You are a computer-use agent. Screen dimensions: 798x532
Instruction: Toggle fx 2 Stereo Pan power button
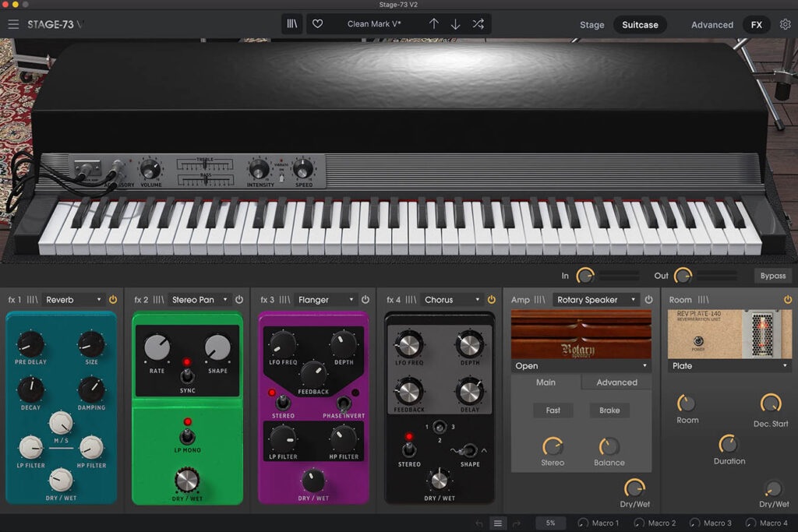(x=239, y=300)
